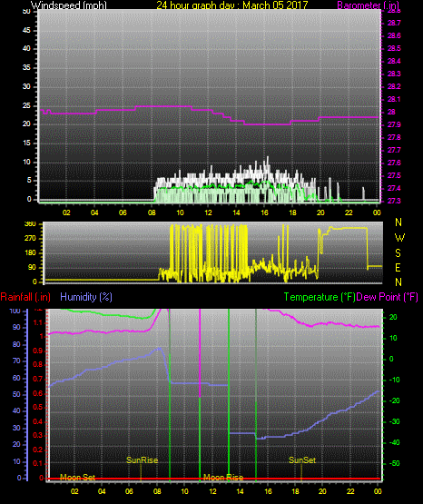423x504 pixels.
Task: Select the '24 hour graph day : March 05 2017' heading
Action: (232, 5)
